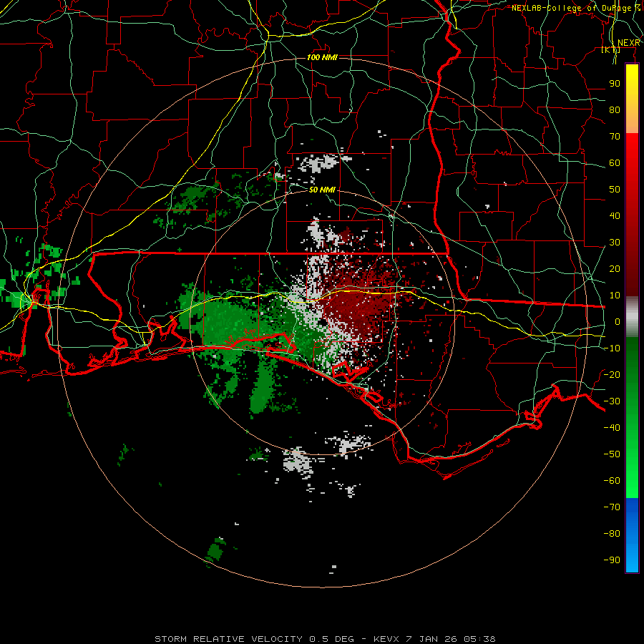644x644 pixels.
Task: Select the 0 label on velocity scale
Action: tap(618, 322)
